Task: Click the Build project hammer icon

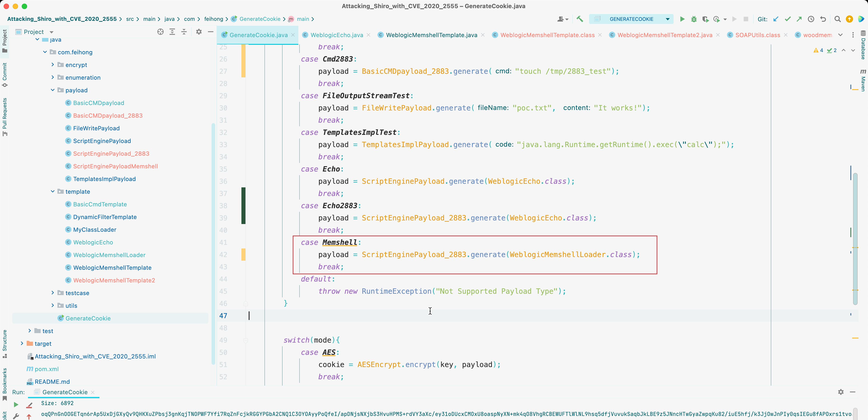Action: point(580,19)
